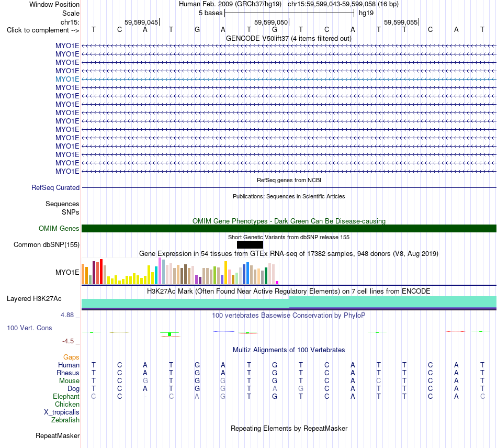Viewport: 497px width, 448px height.
Task: Click the Common dbSNP(155) track label
Action: 46,245
